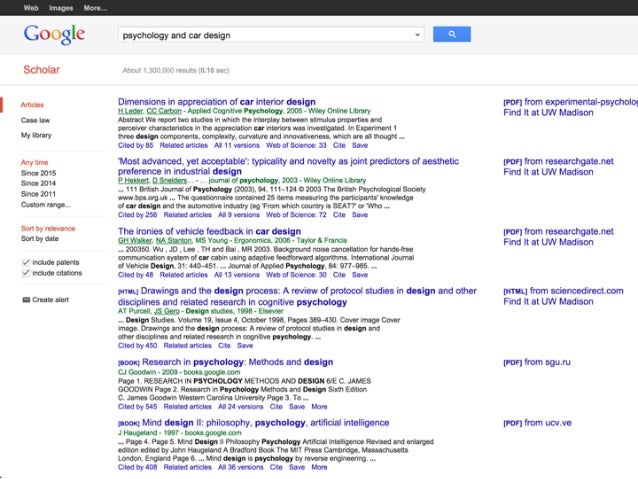
Task: Open author NA Stanton's profile link
Action: click(173, 241)
